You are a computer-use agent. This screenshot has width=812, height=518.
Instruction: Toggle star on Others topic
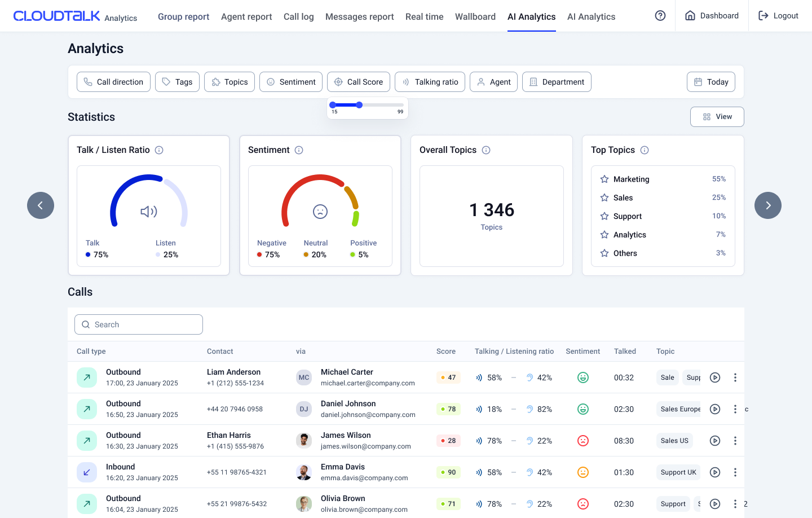click(x=604, y=253)
